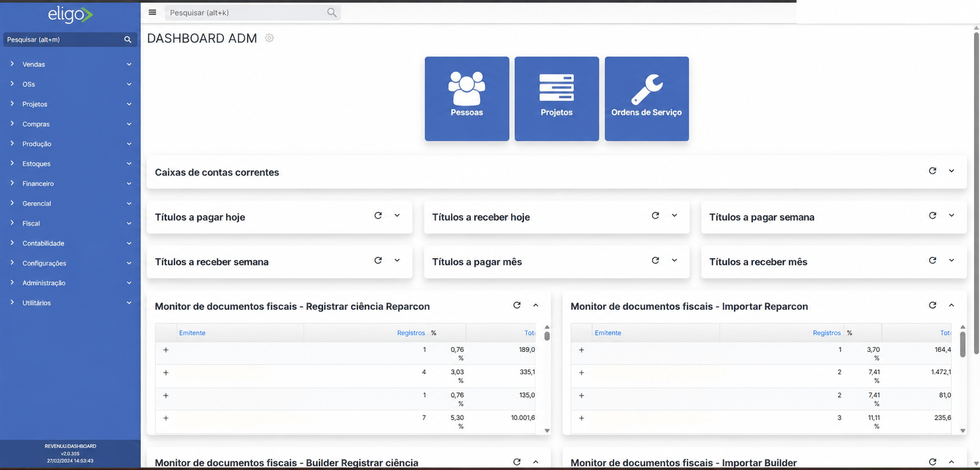Open the Vendas sidebar menu
980x470 pixels.
(70, 64)
